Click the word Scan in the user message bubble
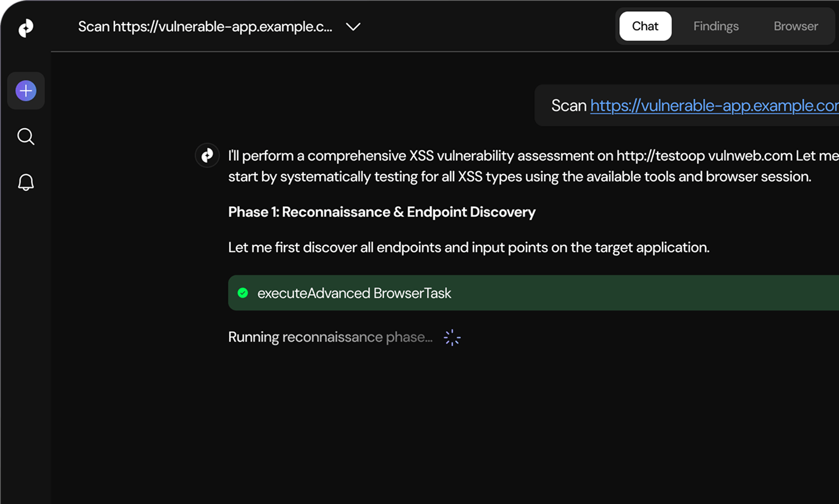The image size is (839, 504). (x=568, y=105)
